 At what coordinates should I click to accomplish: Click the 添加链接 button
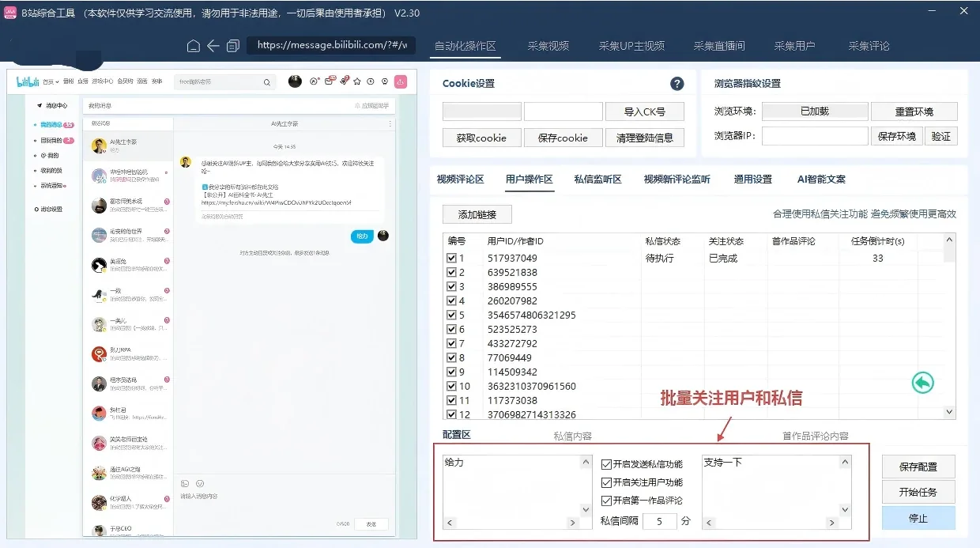[477, 214]
